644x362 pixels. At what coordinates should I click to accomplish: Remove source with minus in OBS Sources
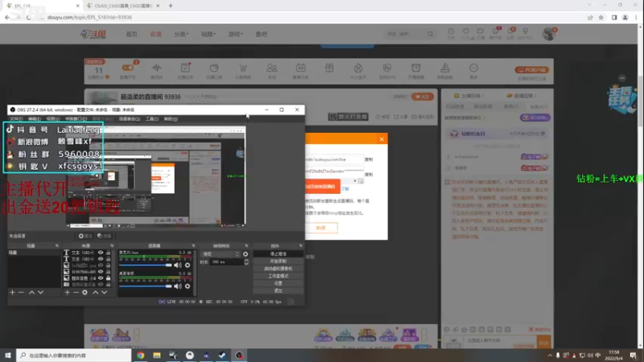pyautogui.click(x=76, y=292)
